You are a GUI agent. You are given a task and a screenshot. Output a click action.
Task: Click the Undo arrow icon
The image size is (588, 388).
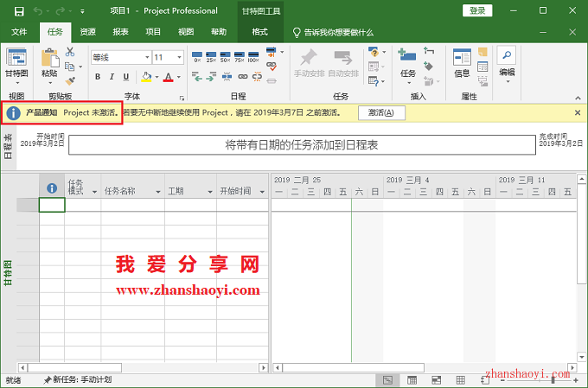[38, 11]
